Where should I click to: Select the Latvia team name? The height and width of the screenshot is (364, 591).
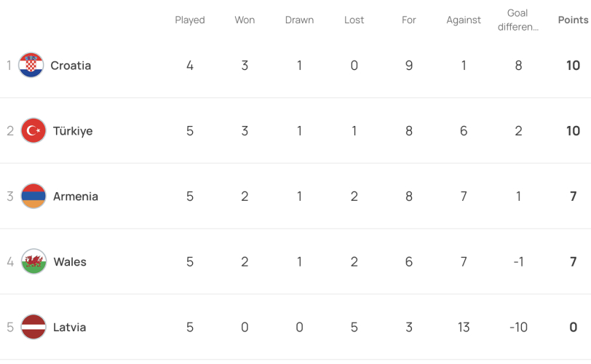coord(69,327)
